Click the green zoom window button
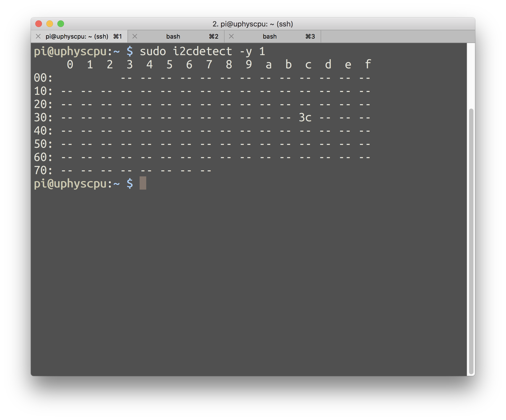 click(61, 24)
